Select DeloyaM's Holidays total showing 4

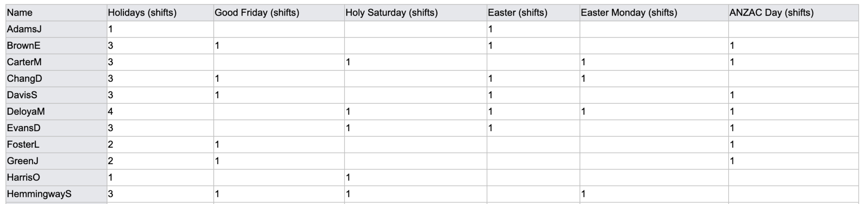160,112
